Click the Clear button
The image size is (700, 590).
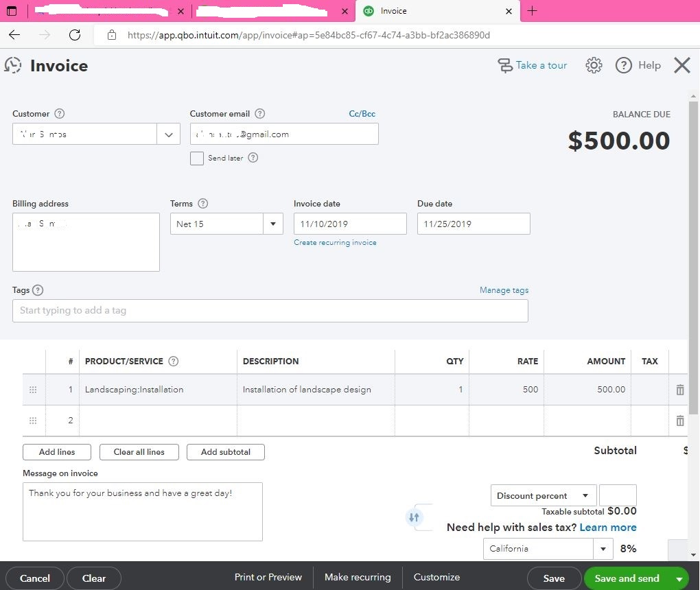click(94, 578)
